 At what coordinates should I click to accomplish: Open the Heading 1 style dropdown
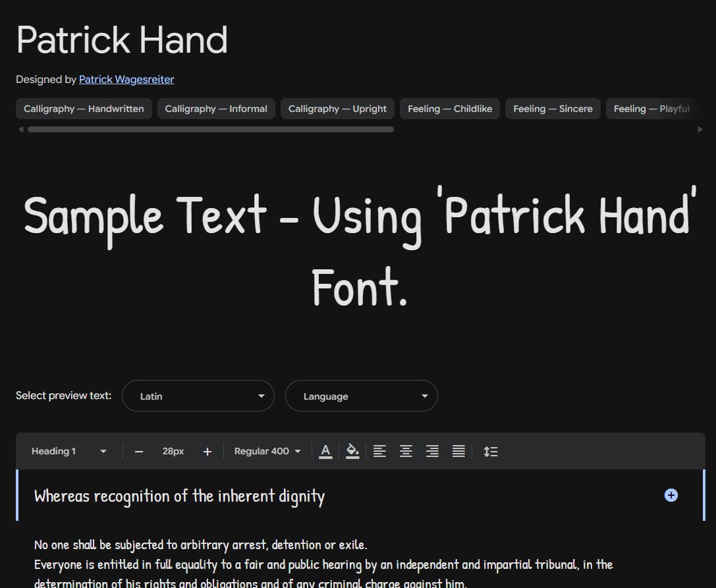[69, 451]
